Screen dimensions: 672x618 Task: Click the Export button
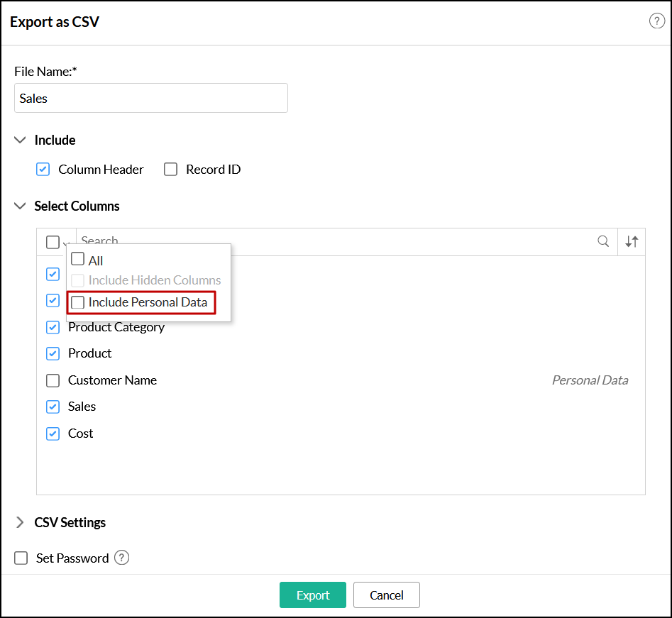(312, 595)
